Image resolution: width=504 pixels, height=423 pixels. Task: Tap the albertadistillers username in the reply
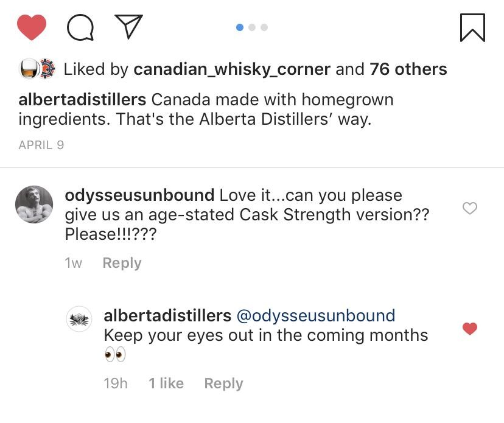pyautogui.click(x=167, y=315)
